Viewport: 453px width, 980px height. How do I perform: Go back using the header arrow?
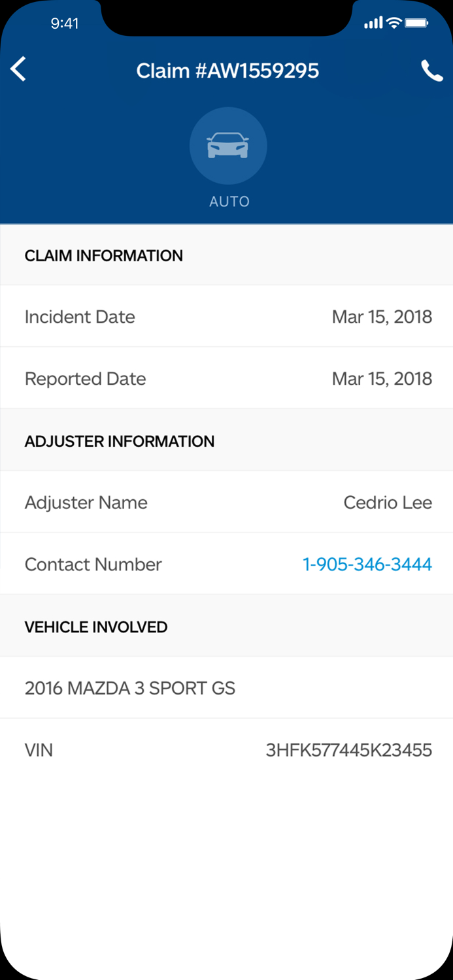[x=19, y=69]
